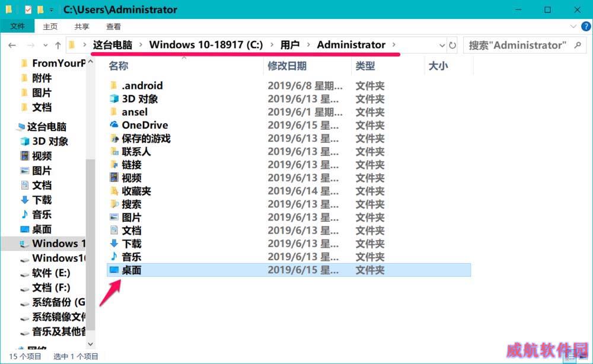Select the 图片 folder icon in file list

(114, 217)
